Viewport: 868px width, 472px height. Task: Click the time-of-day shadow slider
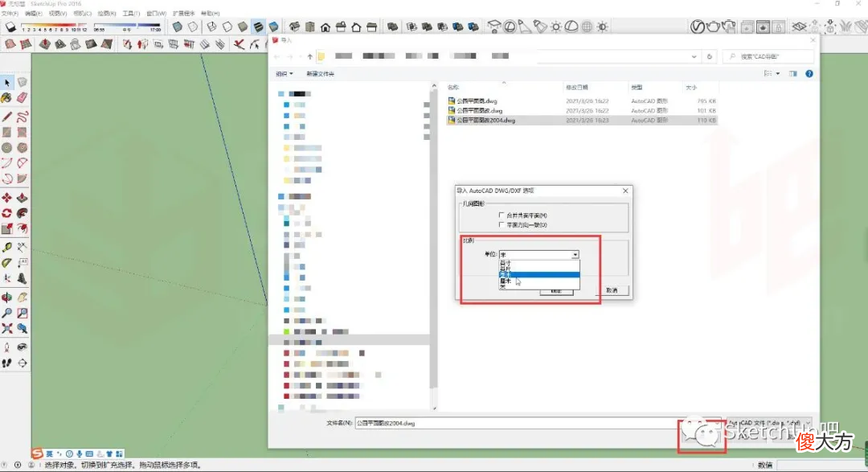(127, 26)
